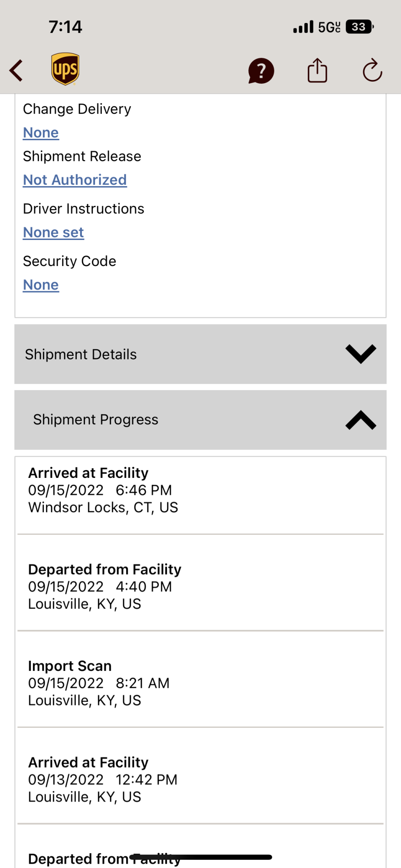Screen dimensions: 401x868
Task: Refresh tracking with the reload icon
Action: (372, 70)
